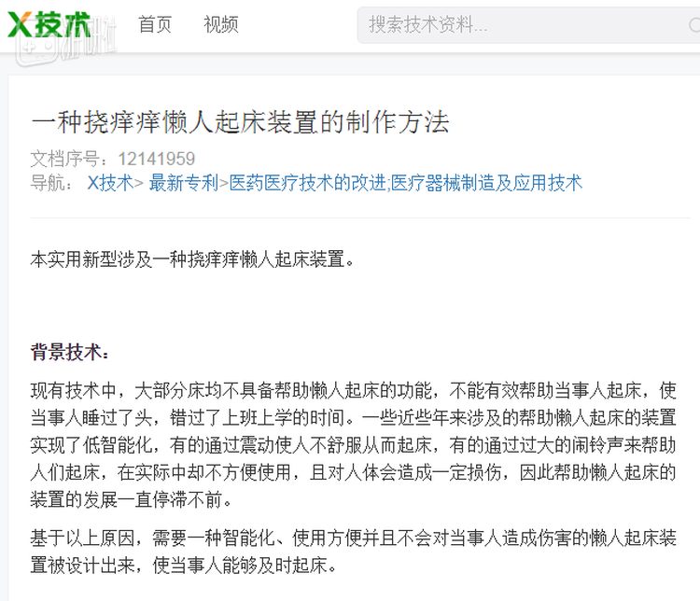Click the line ending with 装置的发展一直停滞不前

coord(131,499)
